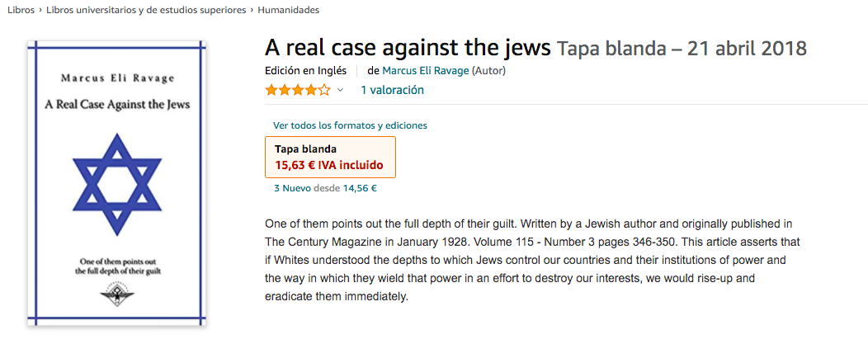Click the first filled rating star
This screenshot has height=344, width=868.
coord(271,90)
